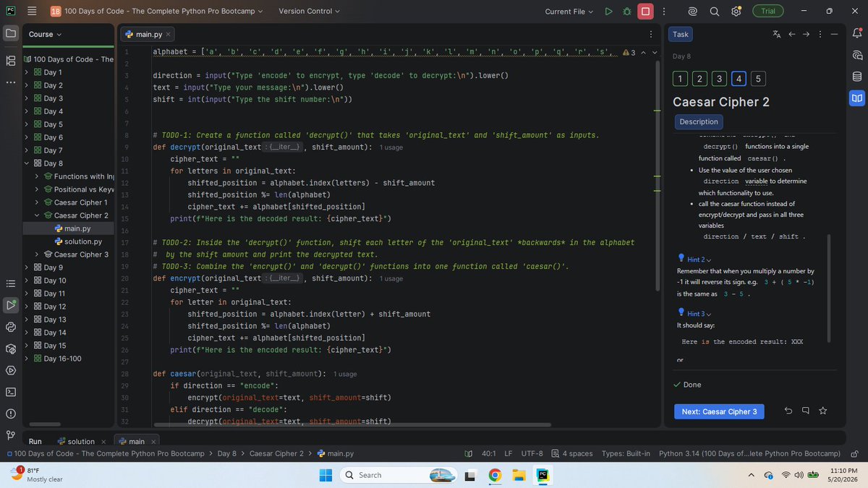Toggle the star rating icon in Task panel
The image size is (868, 488).
pyautogui.click(x=822, y=411)
